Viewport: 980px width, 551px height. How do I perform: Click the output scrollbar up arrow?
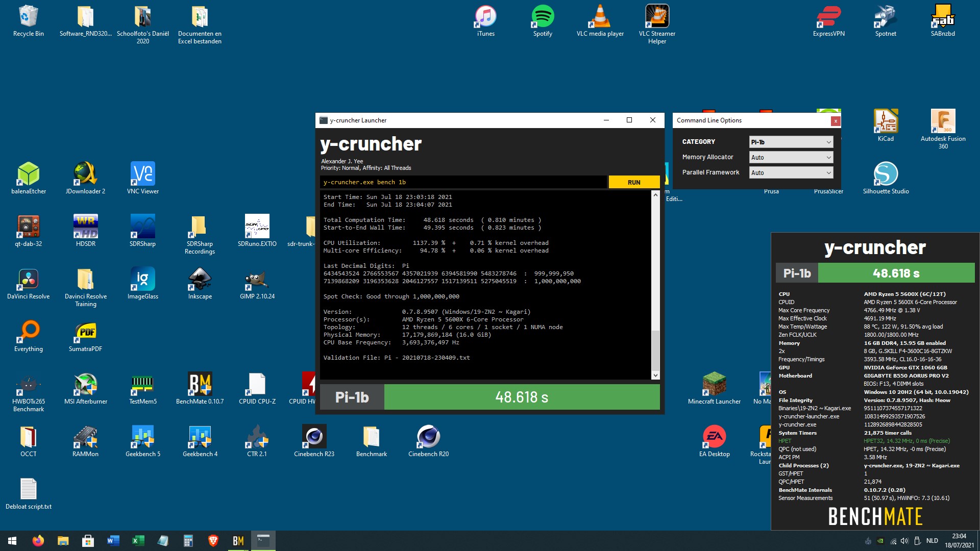point(655,195)
